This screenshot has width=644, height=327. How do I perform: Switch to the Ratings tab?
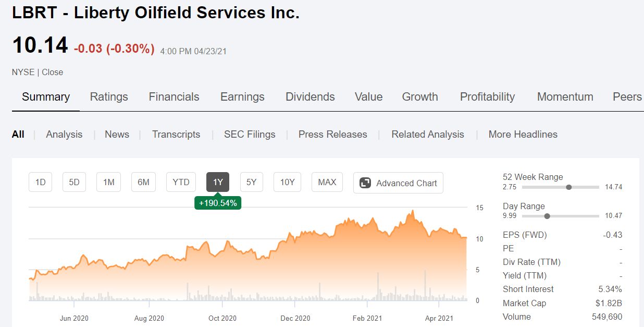click(x=109, y=97)
